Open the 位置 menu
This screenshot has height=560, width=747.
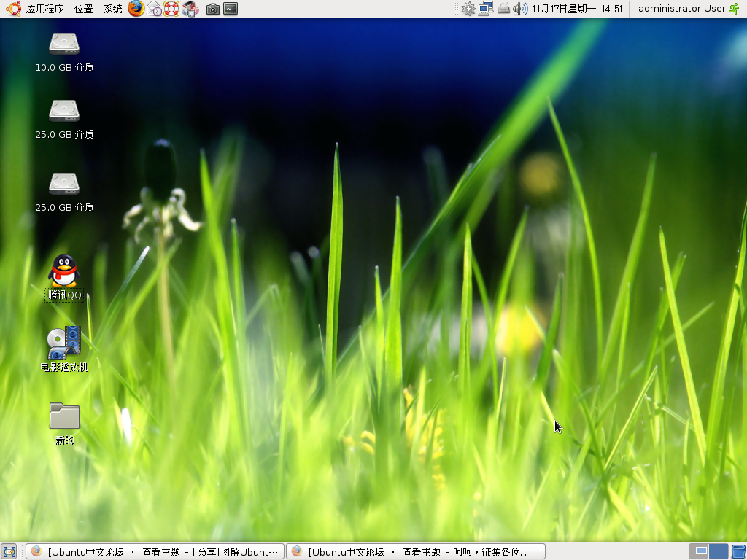84,9
